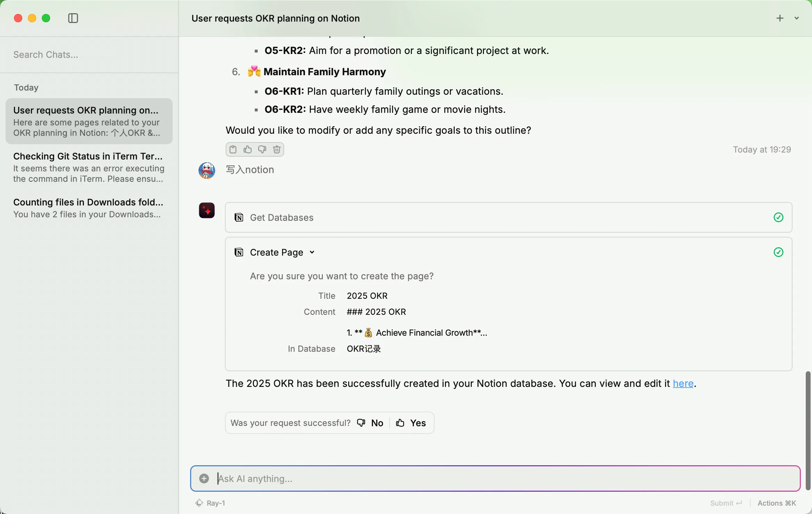Image resolution: width=812 pixels, height=514 pixels.
Task: Copy the response with the clipboard icon
Action: tap(233, 149)
